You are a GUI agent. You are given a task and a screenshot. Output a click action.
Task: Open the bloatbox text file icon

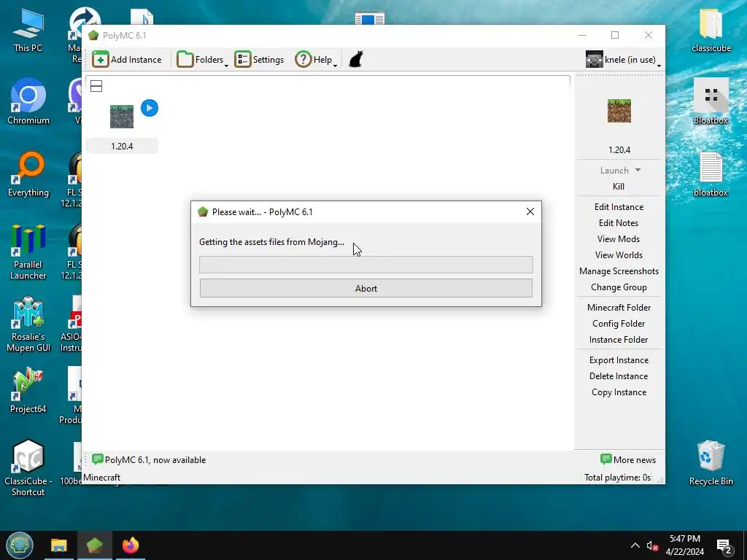coord(711,174)
